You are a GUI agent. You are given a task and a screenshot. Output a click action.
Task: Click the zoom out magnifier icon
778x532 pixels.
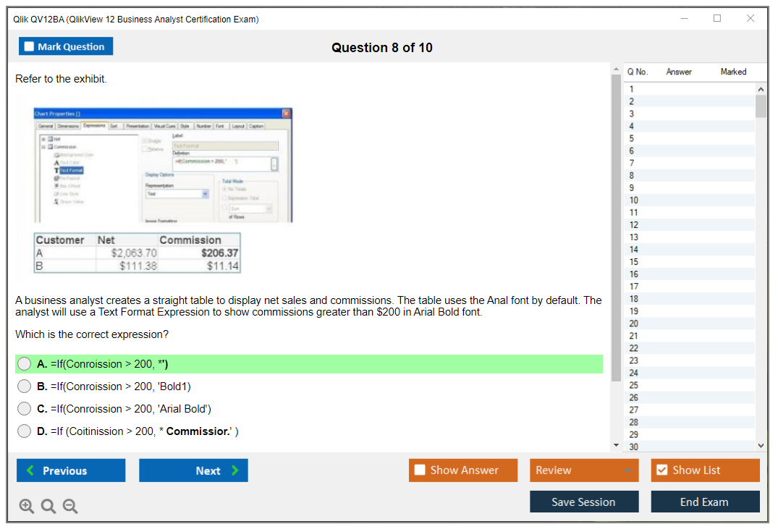click(x=70, y=507)
